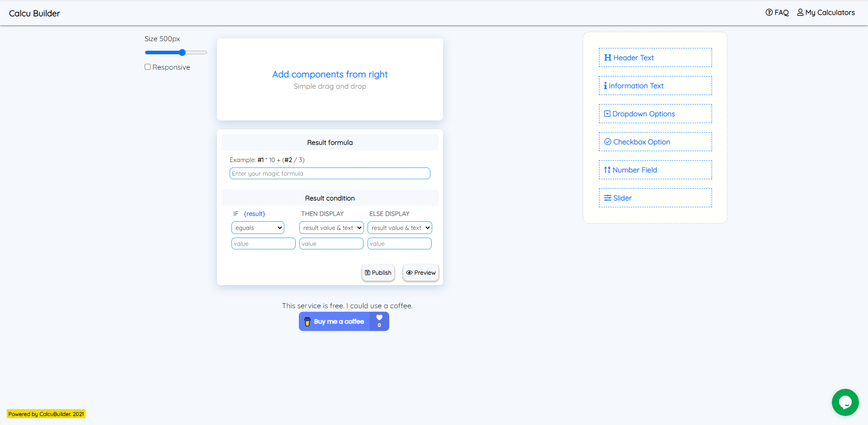Open the FAQ page

click(x=777, y=12)
